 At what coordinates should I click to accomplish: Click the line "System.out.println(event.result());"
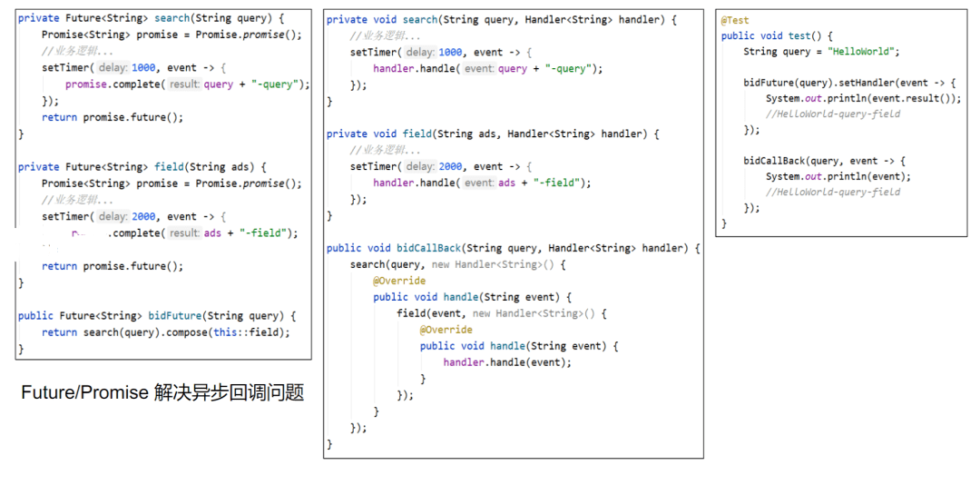(x=864, y=98)
